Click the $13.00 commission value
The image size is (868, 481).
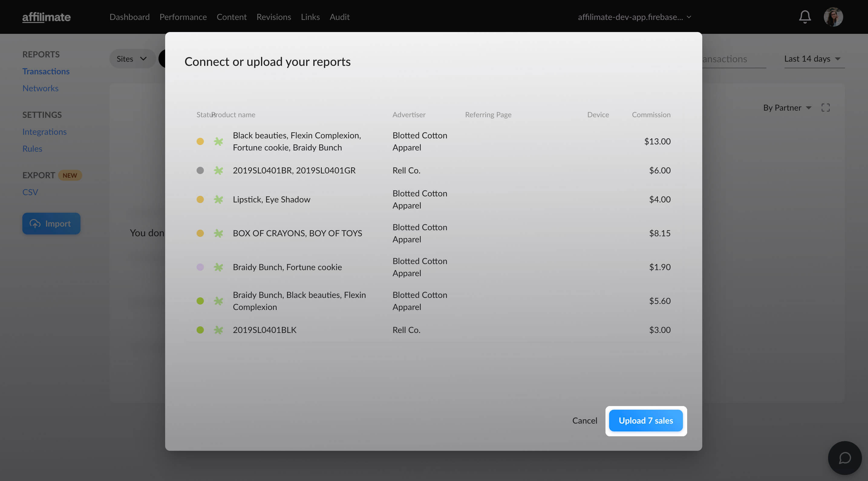click(x=657, y=141)
